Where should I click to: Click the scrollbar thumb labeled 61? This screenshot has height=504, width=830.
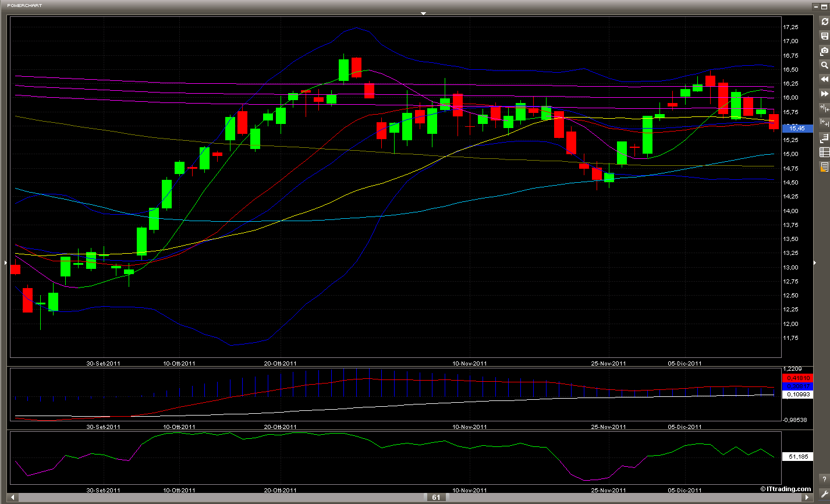click(x=436, y=498)
